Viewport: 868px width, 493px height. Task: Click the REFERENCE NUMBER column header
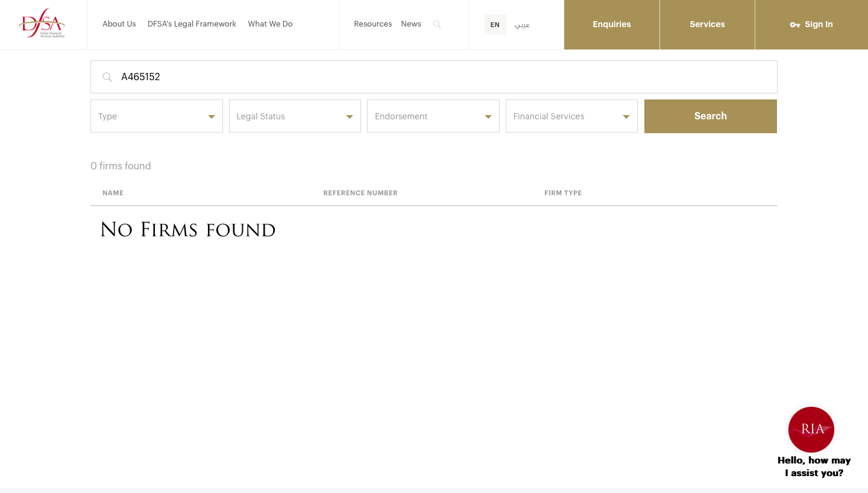click(360, 193)
